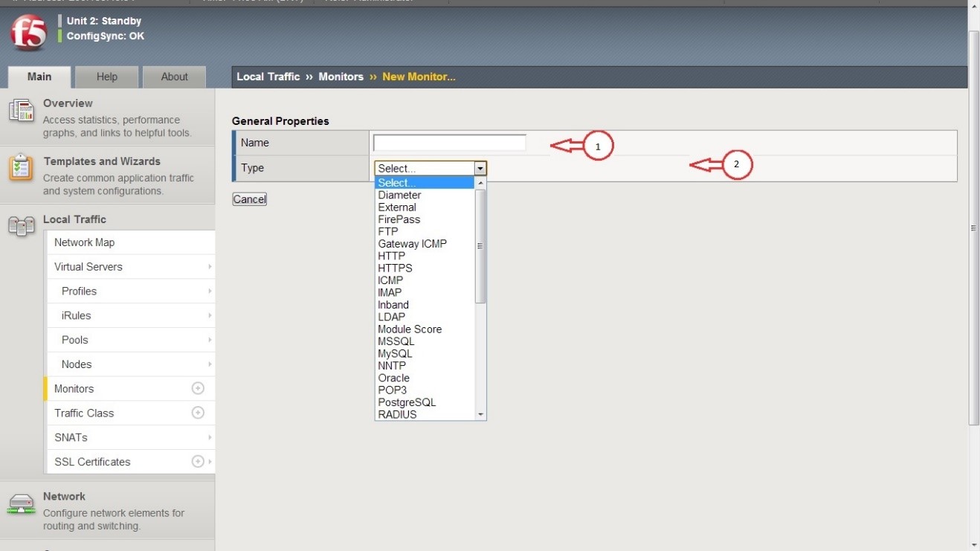The height and width of the screenshot is (551, 980).
Task: Click the Templates and Wizards clipboard icon
Action: [x=21, y=168]
